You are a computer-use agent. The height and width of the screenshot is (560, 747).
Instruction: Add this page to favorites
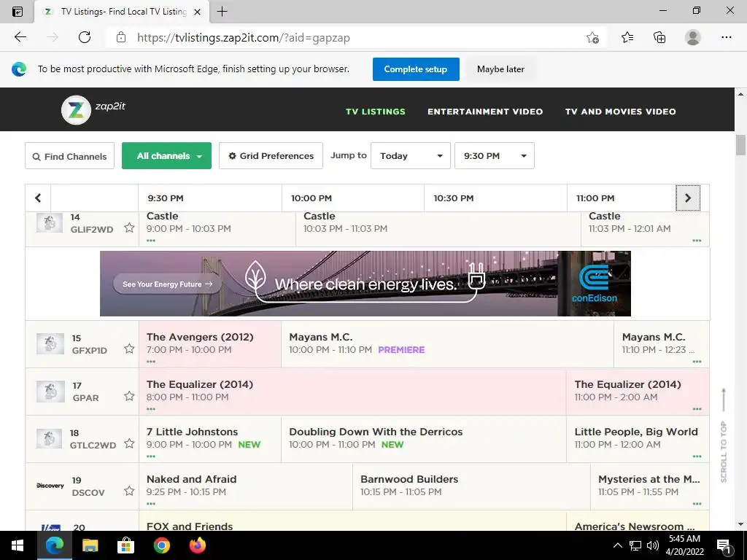coord(592,37)
